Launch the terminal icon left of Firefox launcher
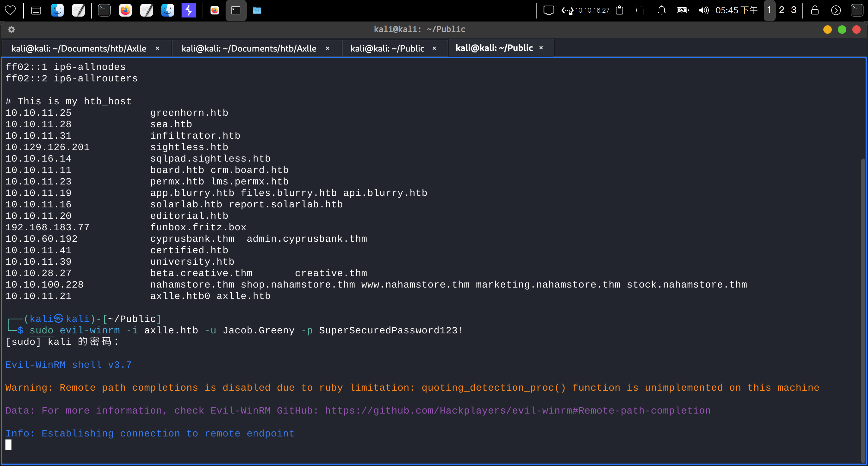This screenshot has height=466, width=868. coord(104,11)
